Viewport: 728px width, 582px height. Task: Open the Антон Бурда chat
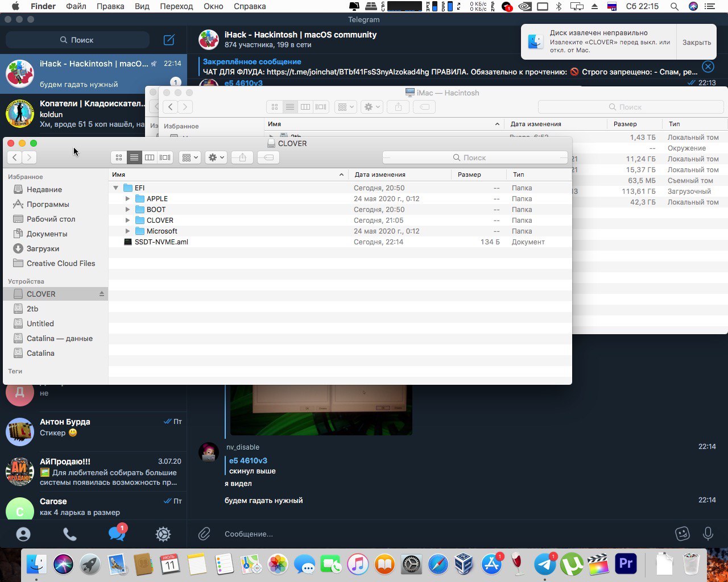click(93, 432)
